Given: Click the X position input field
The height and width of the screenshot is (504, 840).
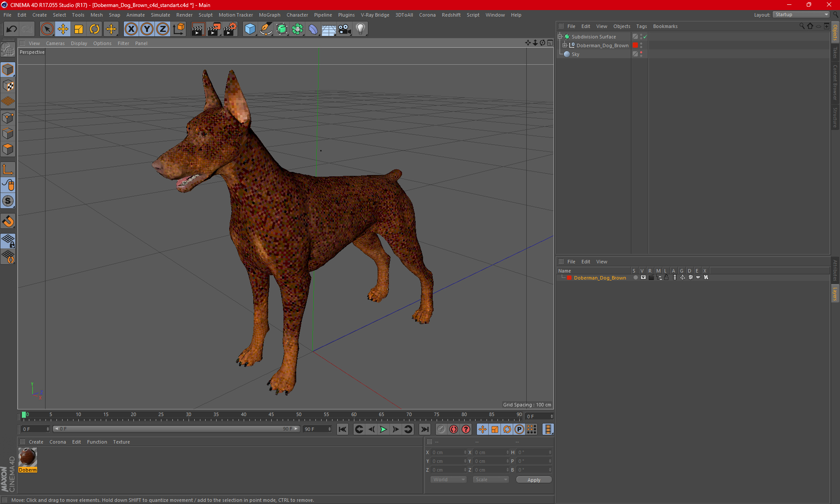Looking at the screenshot, I should click(x=449, y=452).
